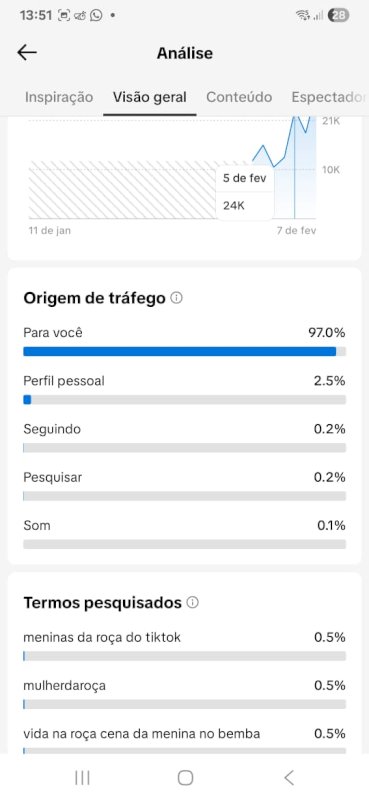The width and height of the screenshot is (369, 800).
Task: Switch to the Conteúdo tab
Action: [239, 97]
